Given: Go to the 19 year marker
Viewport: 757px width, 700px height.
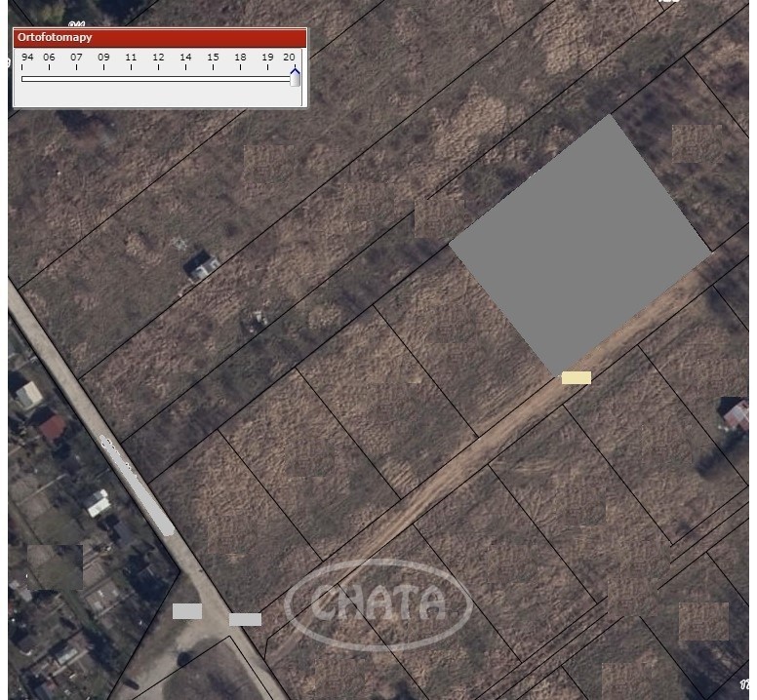Looking at the screenshot, I should 267,57.
